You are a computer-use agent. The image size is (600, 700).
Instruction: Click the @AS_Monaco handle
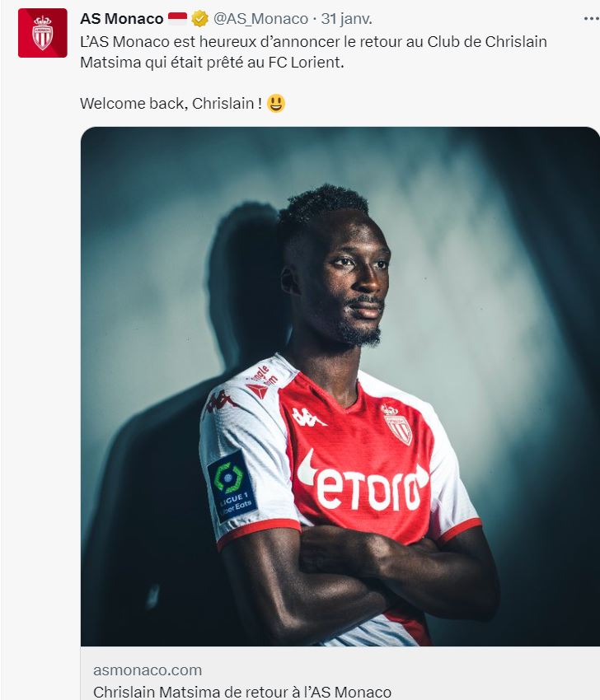(x=261, y=19)
